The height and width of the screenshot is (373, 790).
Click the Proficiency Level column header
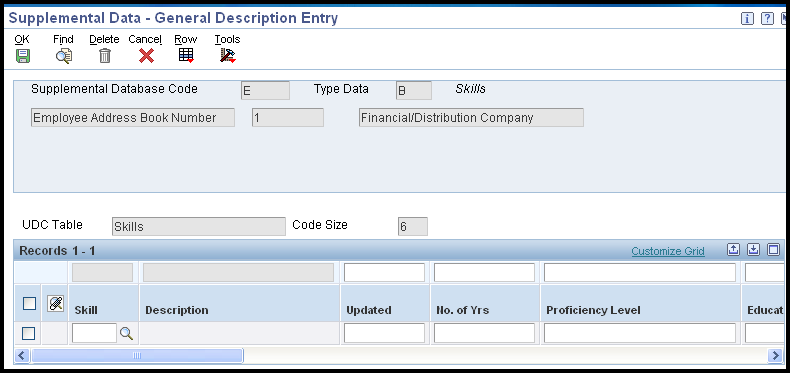pos(641,304)
